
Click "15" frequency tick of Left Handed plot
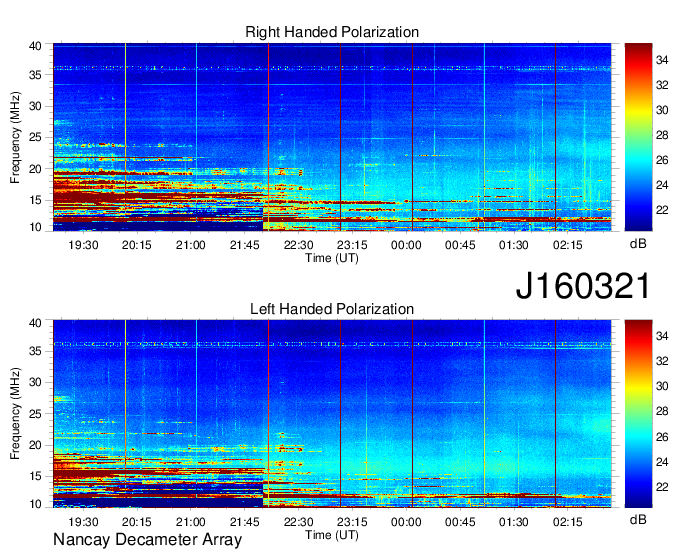click(35, 477)
